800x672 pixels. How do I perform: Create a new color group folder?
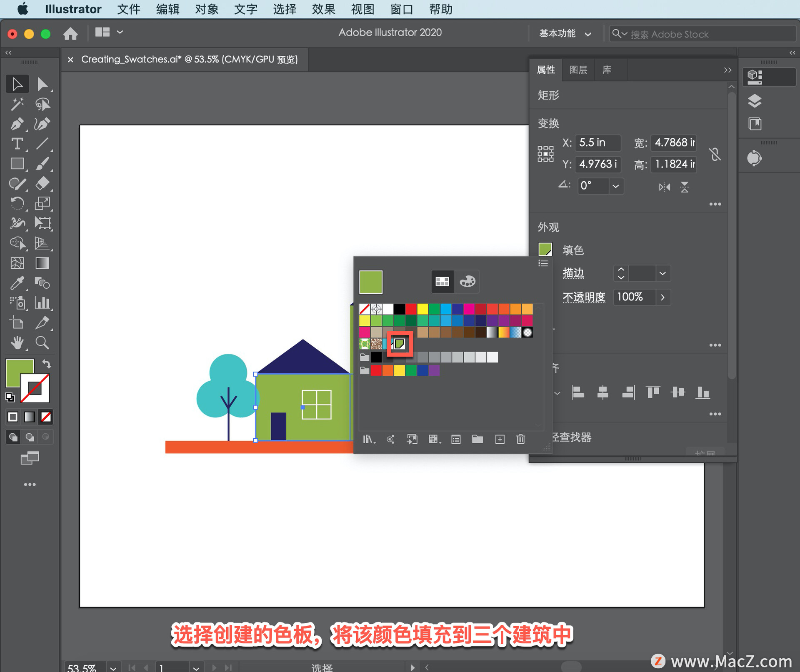click(x=477, y=439)
